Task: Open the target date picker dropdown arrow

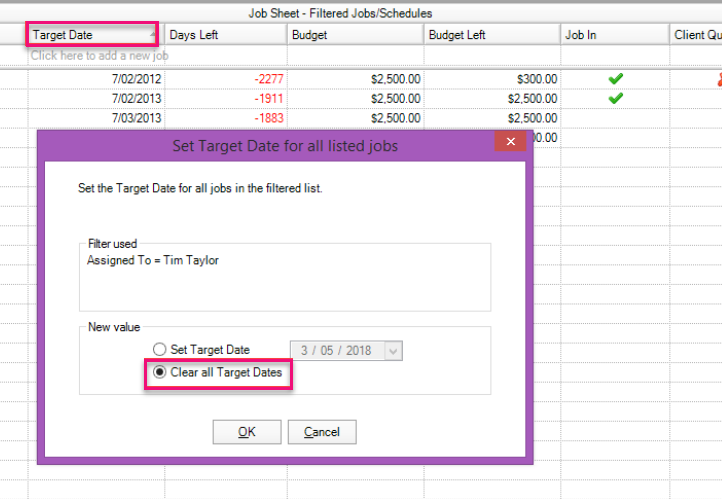Action: click(x=392, y=350)
